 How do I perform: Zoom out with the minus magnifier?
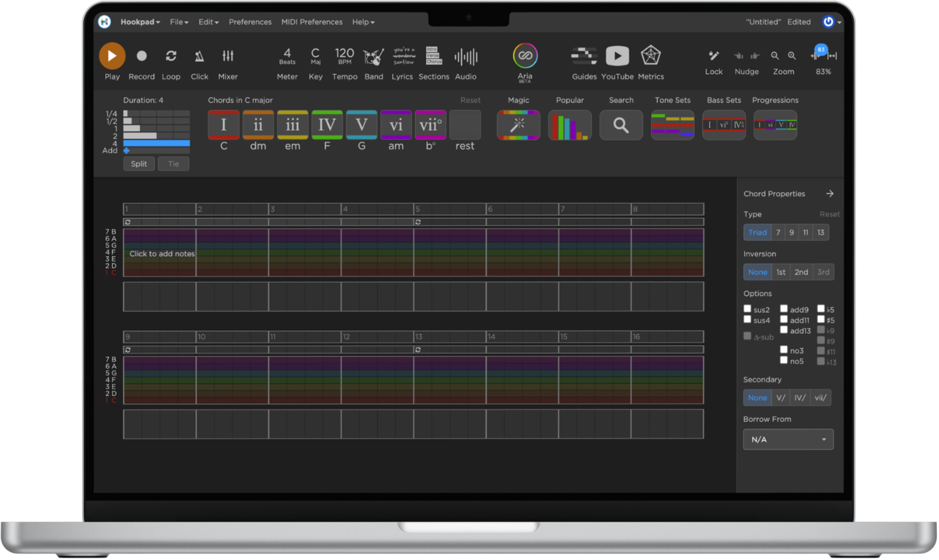(x=775, y=56)
